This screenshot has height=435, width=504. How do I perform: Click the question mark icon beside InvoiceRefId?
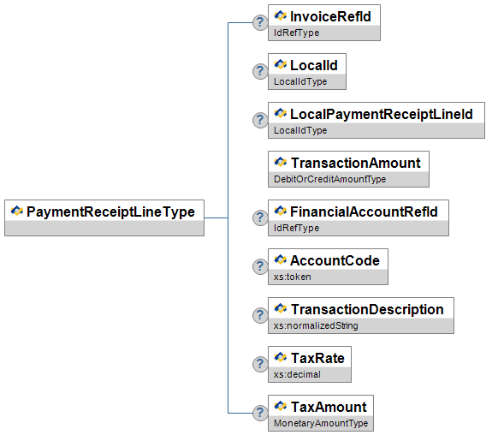(260, 22)
